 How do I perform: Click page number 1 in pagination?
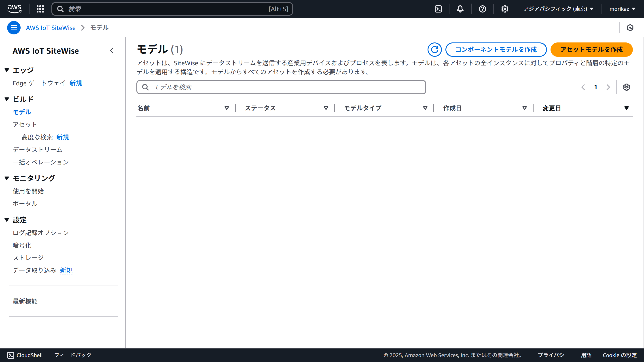(x=595, y=87)
